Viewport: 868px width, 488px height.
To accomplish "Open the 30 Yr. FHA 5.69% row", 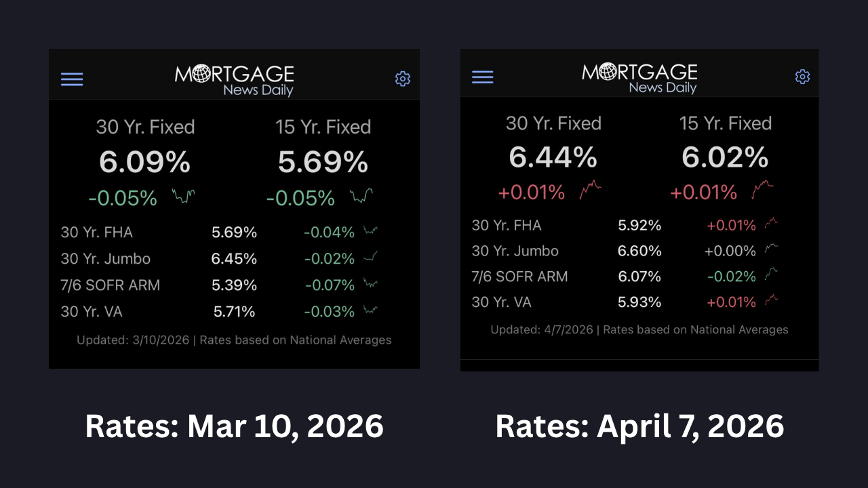I will pos(218,232).
